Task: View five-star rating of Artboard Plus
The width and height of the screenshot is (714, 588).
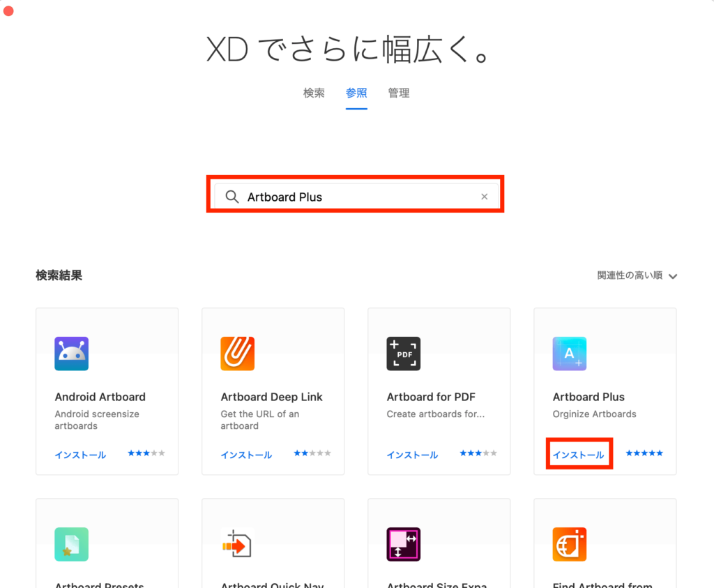Action: [x=644, y=453]
